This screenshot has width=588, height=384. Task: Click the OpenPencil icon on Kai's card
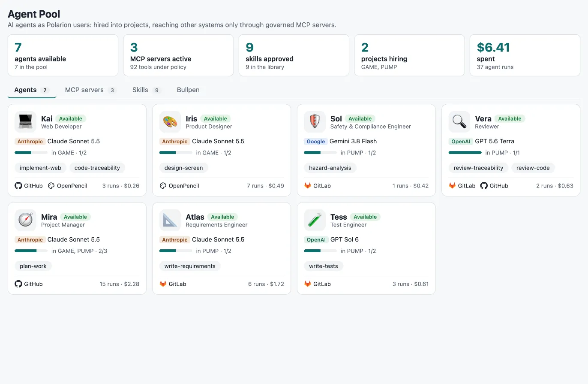tap(51, 186)
